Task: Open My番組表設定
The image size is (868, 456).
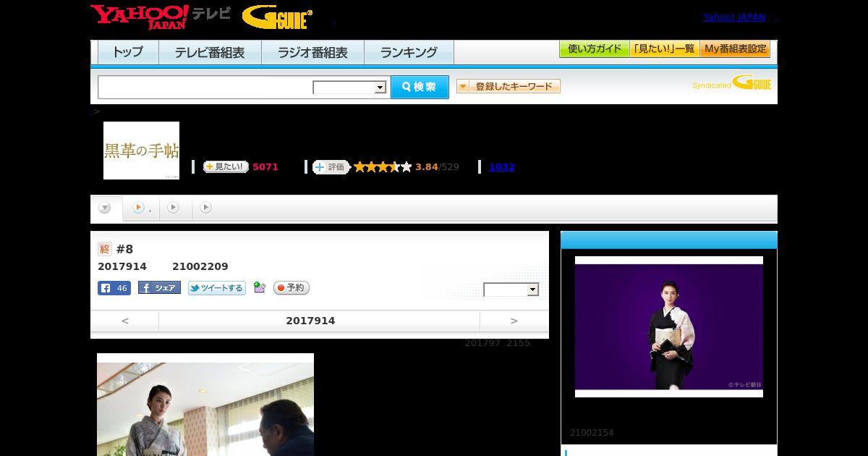Action: pyautogui.click(x=735, y=49)
